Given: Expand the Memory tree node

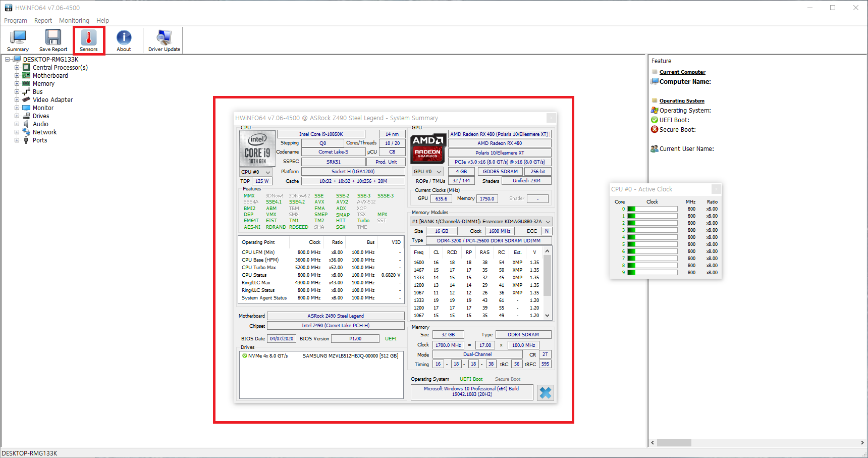Looking at the screenshot, I should click(17, 83).
